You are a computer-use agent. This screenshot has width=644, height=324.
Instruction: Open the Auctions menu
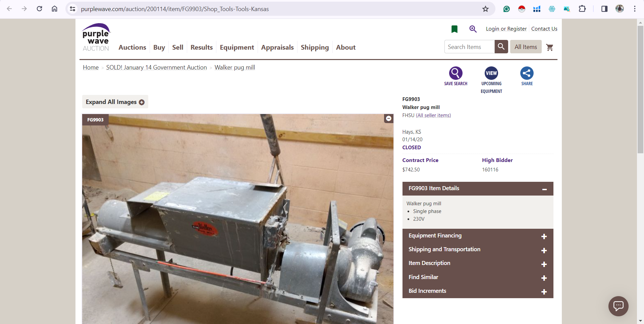point(132,47)
